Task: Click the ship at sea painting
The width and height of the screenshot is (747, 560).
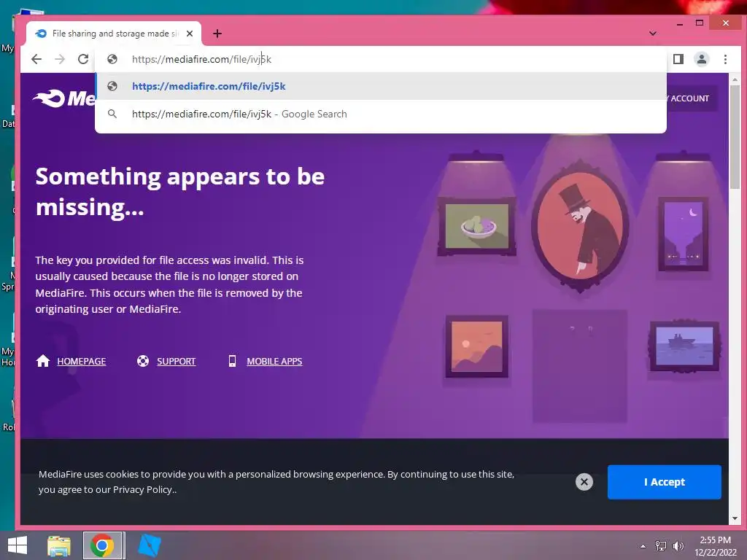Action: (x=684, y=346)
